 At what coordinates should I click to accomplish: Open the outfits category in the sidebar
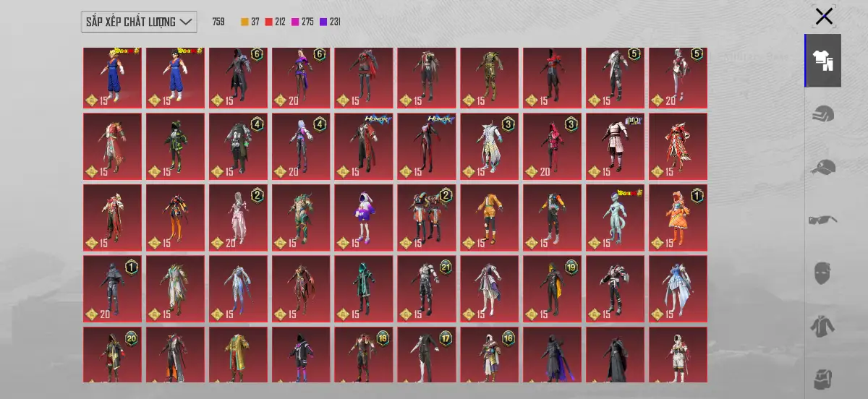click(x=823, y=61)
